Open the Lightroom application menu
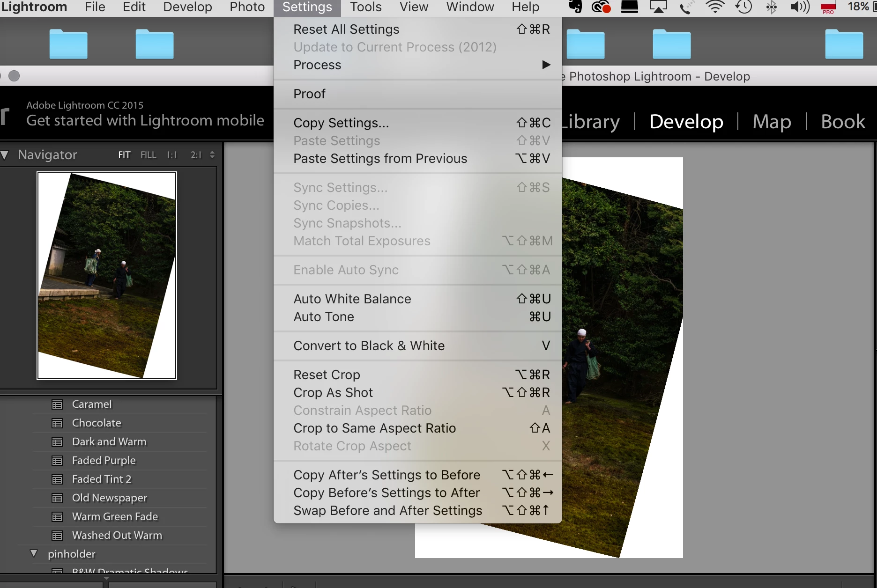 click(34, 7)
